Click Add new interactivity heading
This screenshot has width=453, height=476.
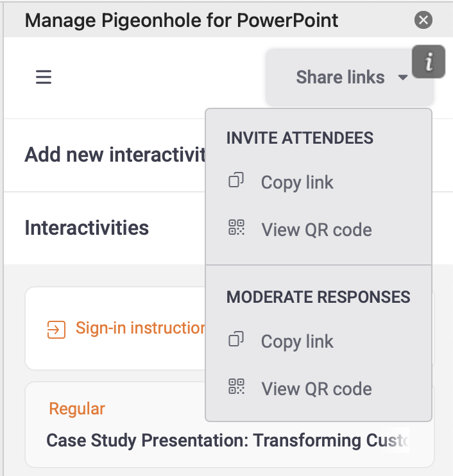click(115, 155)
